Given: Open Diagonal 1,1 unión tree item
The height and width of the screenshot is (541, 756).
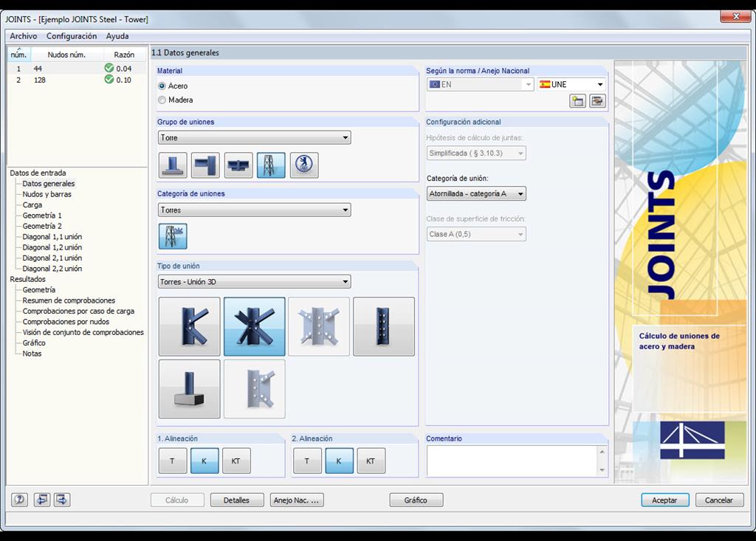Looking at the screenshot, I should 52,237.
